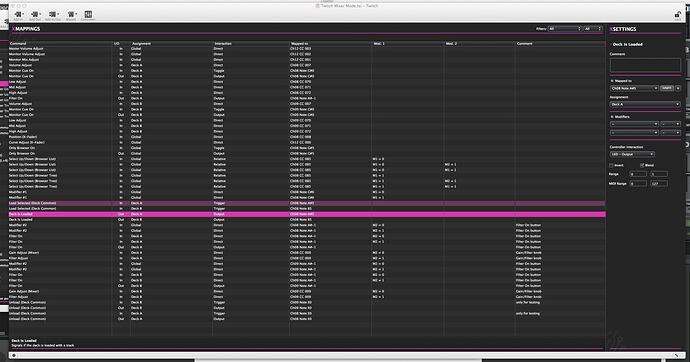
Task: Click the MIDI Range minimum field
Action: [638, 183]
